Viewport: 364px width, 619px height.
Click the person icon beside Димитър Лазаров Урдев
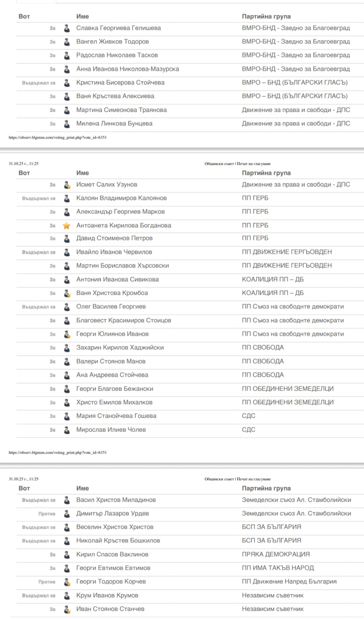coord(67,514)
